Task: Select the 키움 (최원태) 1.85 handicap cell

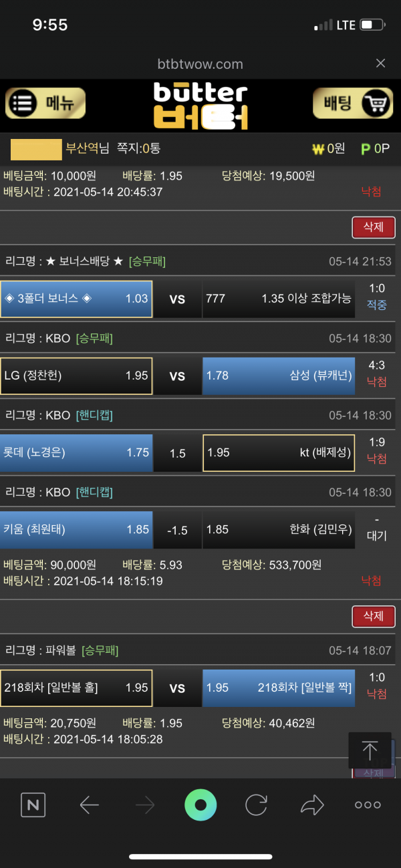Action: (76, 529)
